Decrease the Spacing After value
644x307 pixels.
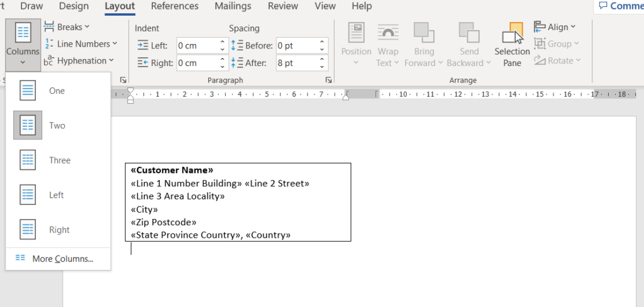[323, 66]
